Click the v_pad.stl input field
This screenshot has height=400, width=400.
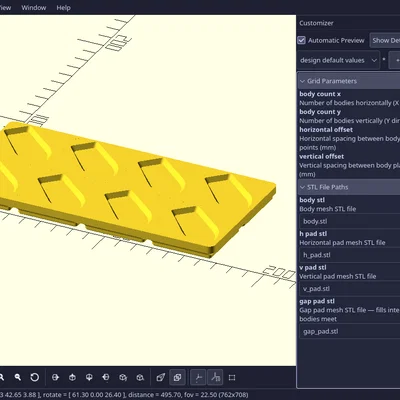point(350,289)
